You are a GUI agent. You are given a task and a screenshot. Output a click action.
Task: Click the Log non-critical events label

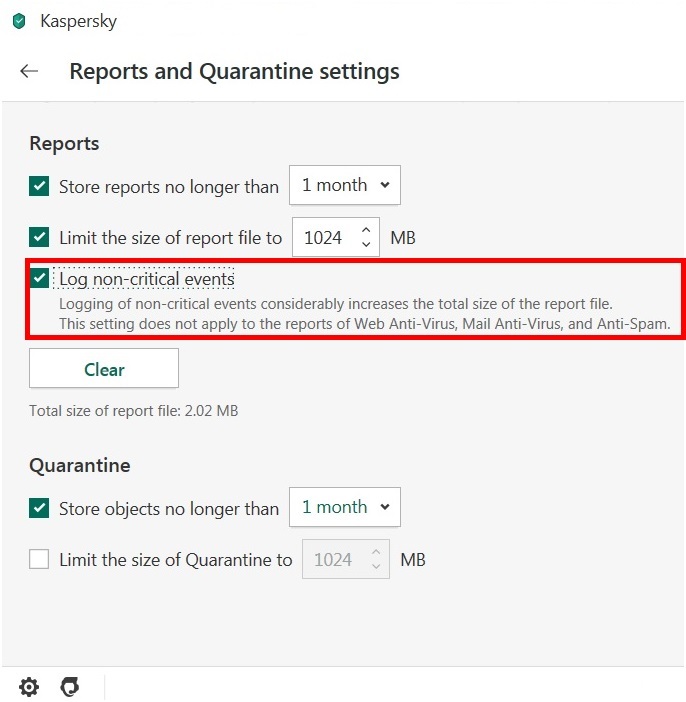click(x=146, y=279)
